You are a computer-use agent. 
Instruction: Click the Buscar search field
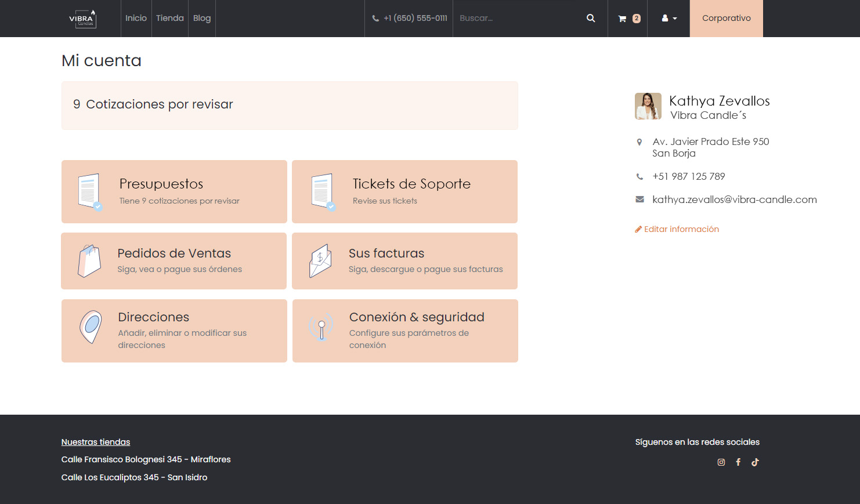point(516,18)
